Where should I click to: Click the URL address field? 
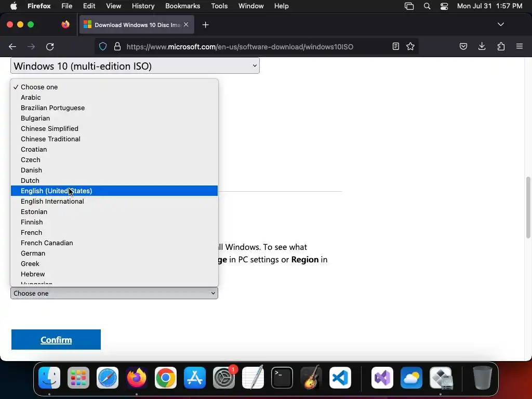coord(240,46)
